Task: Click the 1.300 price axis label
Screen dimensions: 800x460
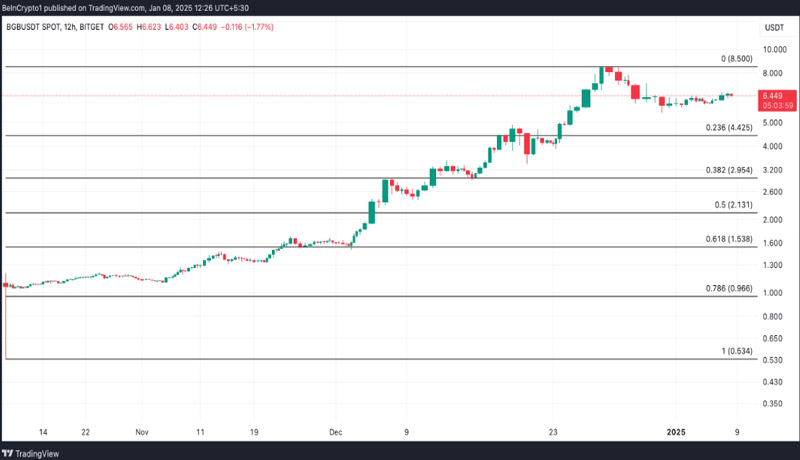Action: (x=772, y=265)
